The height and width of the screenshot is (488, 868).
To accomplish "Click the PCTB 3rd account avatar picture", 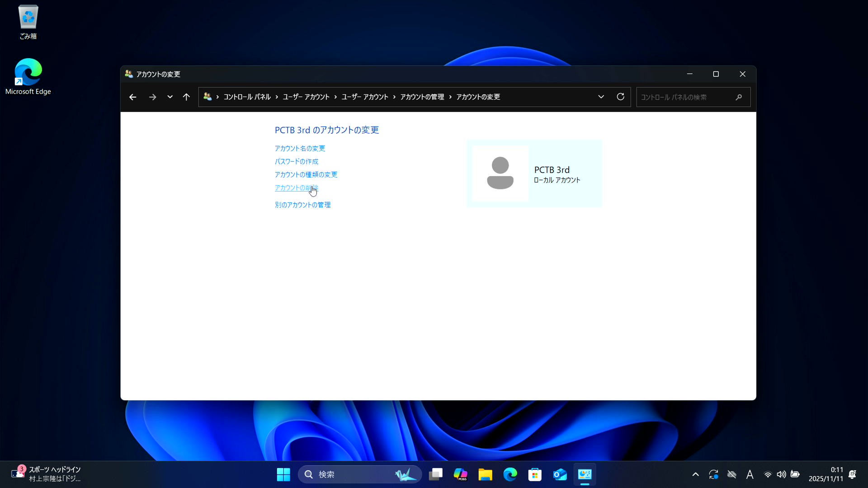I will [x=500, y=174].
